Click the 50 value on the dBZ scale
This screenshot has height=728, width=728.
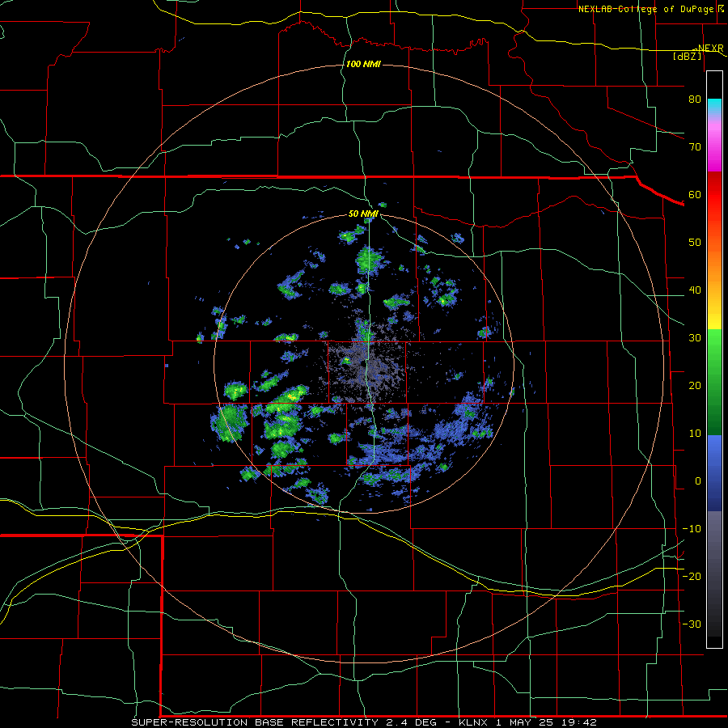pos(695,243)
